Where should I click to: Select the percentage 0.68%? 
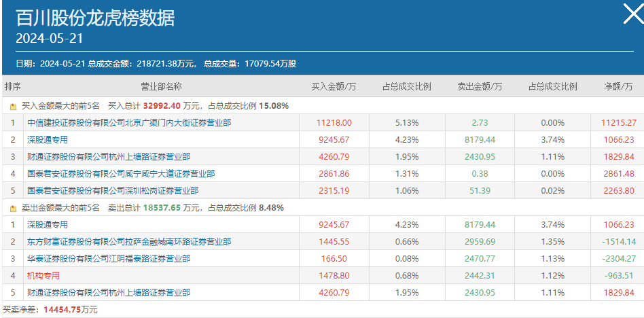(407, 276)
